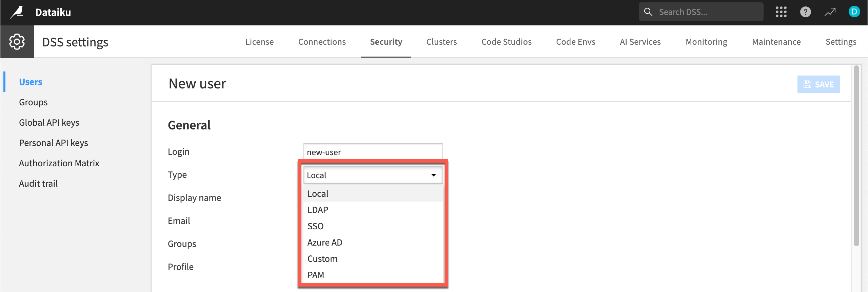The height and width of the screenshot is (292, 868).
Task: Open Groups in the sidebar
Action: 33,102
